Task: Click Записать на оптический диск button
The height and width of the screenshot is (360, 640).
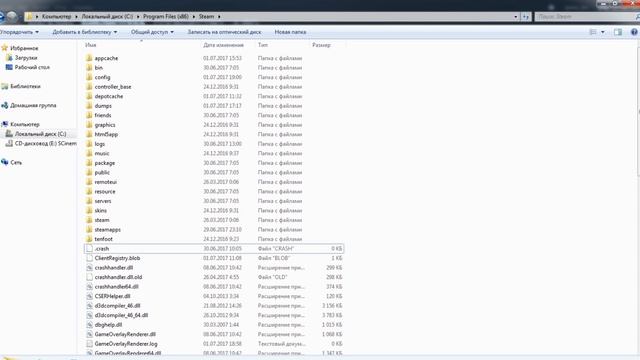Action: (x=224, y=32)
